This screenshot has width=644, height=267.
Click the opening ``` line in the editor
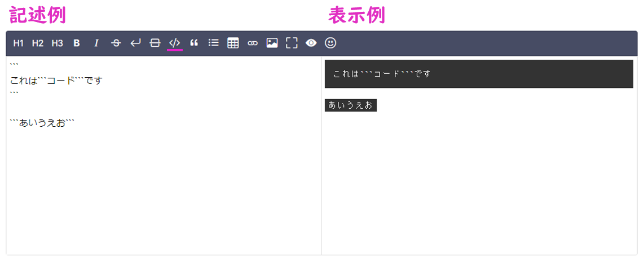click(x=14, y=65)
